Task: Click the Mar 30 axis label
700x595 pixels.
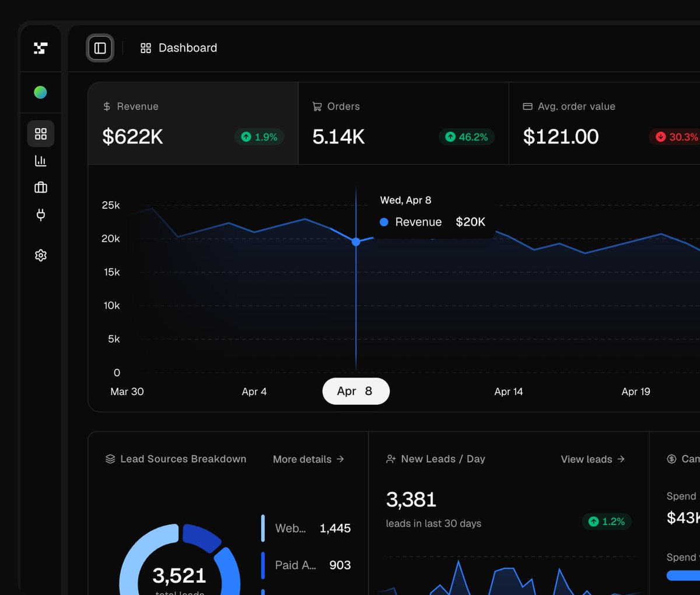Action: [x=127, y=391]
